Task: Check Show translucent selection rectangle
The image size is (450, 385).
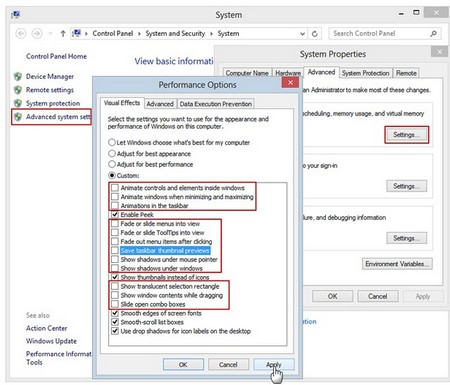Action: pyautogui.click(x=115, y=286)
